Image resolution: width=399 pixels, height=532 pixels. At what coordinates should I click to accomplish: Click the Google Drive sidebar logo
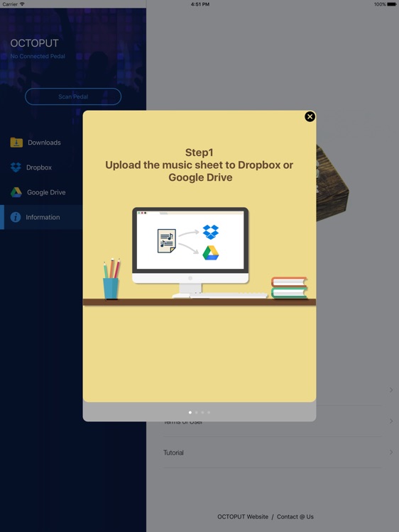[16, 192]
